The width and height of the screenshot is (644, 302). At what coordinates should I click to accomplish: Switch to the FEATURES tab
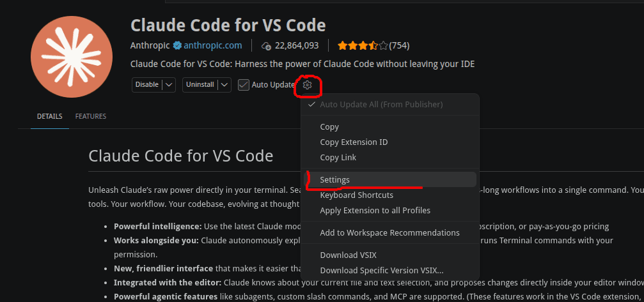(91, 116)
